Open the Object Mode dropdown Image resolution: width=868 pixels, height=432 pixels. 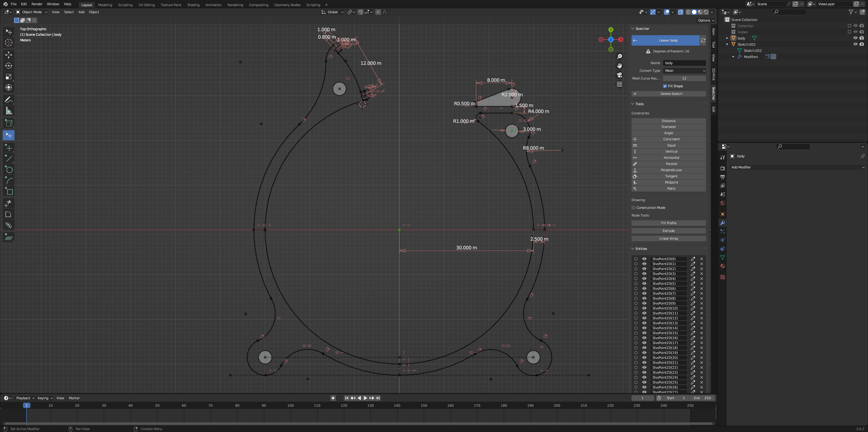point(32,12)
